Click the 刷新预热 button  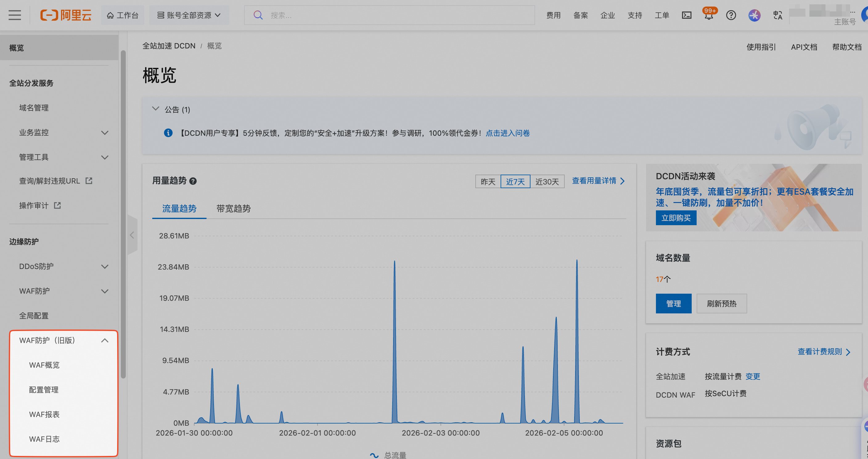pos(721,304)
